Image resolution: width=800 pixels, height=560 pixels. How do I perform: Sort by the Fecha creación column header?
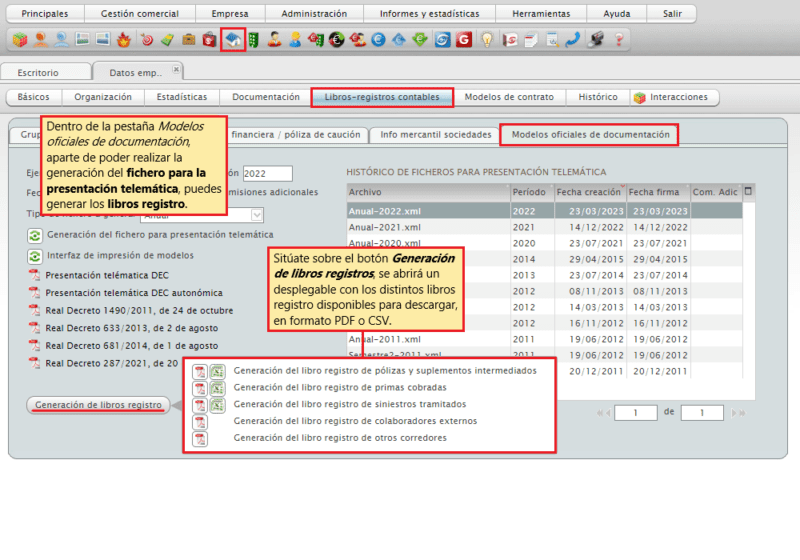pyautogui.click(x=588, y=191)
